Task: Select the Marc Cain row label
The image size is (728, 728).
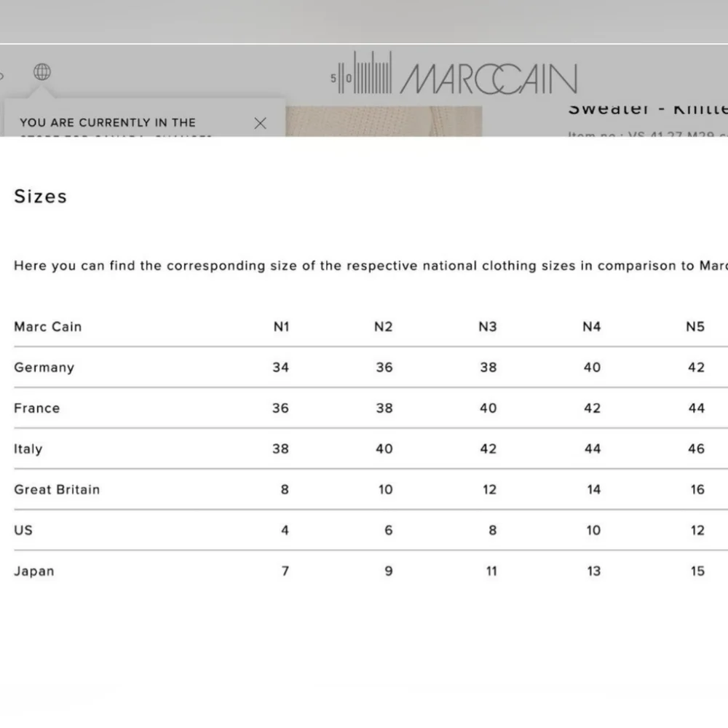Action: tap(48, 327)
